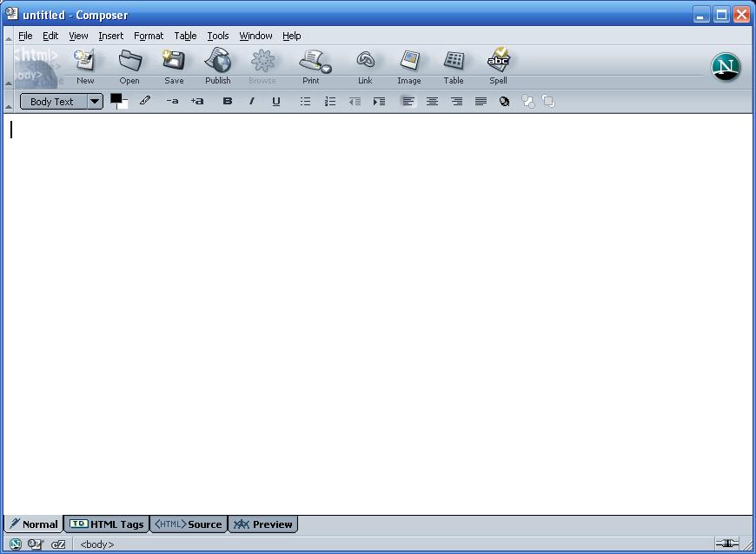Indent text with increase indent icon
756x554 pixels.
(x=380, y=102)
